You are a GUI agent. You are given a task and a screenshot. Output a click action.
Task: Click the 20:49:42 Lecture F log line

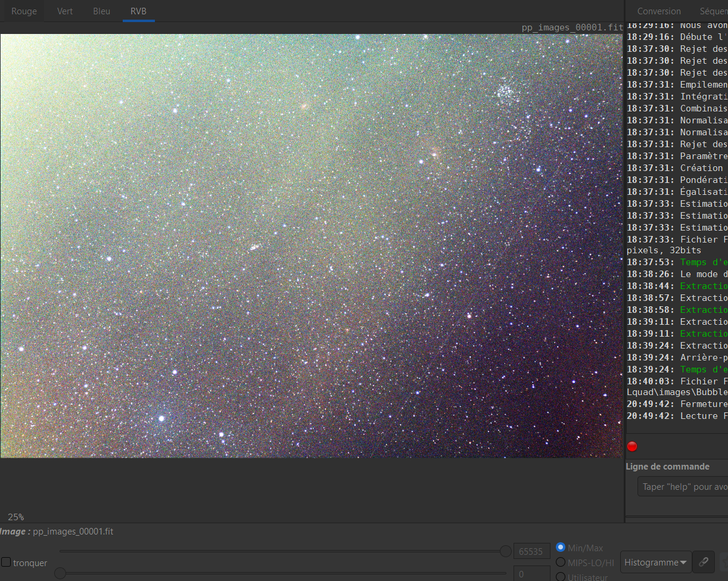pyautogui.click(x=677, y=416)
